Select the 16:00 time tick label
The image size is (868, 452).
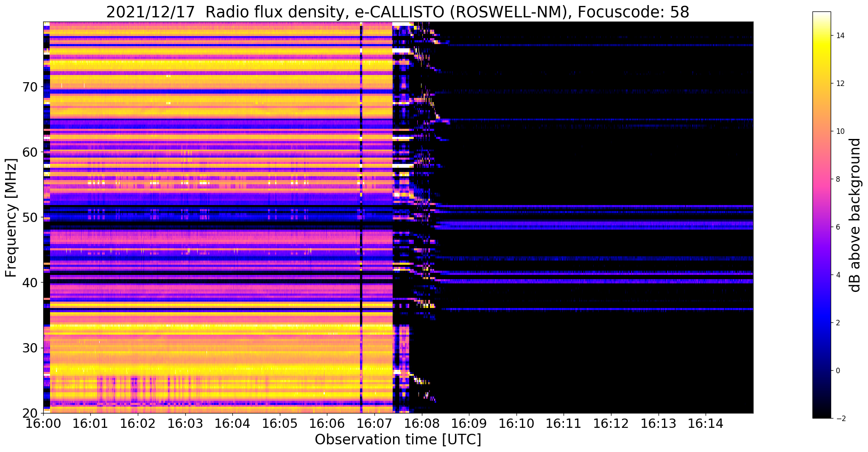(x=44, y=424)
